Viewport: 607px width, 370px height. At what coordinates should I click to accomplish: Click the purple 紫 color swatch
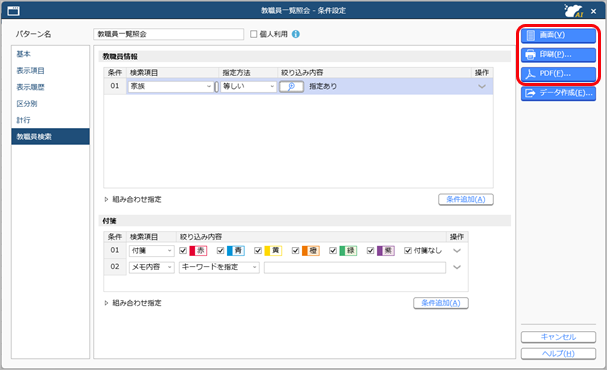point(386,251)
